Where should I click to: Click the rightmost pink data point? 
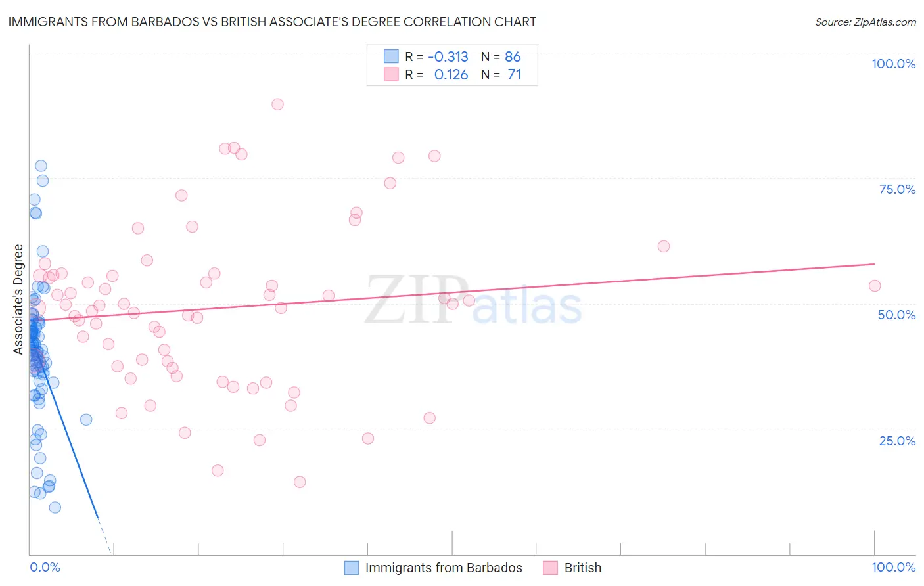coord(875,286)
